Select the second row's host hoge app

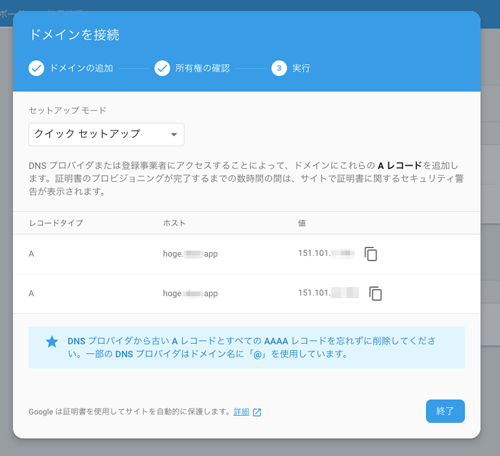(x=190, y=293)
